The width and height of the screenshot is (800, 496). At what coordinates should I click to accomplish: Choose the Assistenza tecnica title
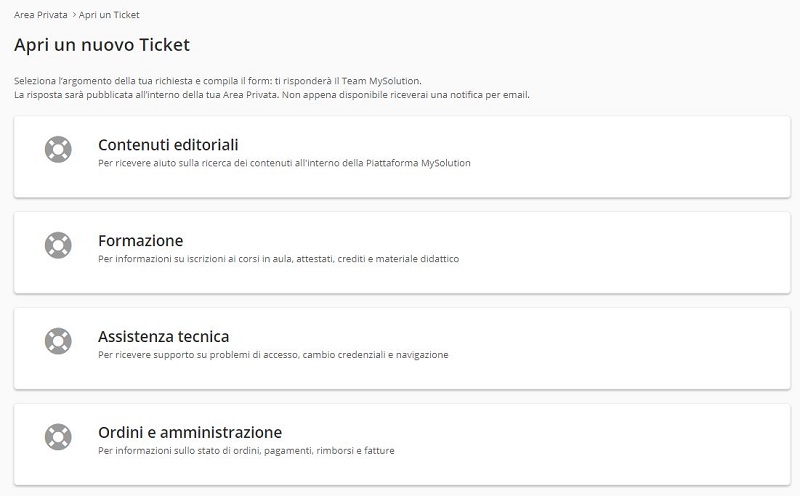pos(163,337)
